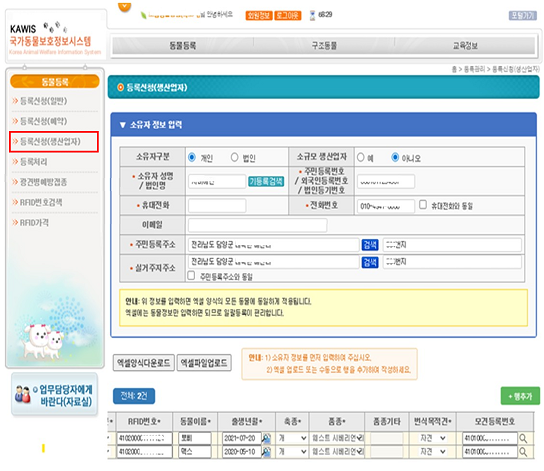Click 이메일 input field
The height and width of the screenshot is (471, 544).
point(257,225)
